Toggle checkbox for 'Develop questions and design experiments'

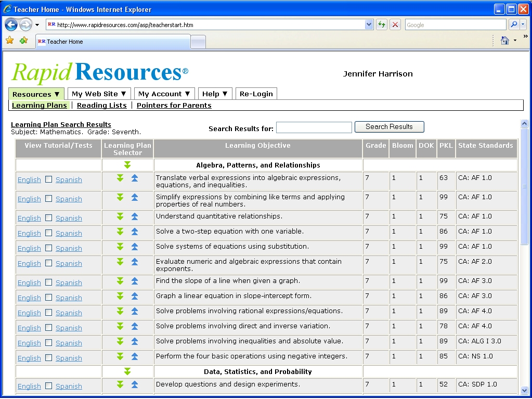click(48, 386)
